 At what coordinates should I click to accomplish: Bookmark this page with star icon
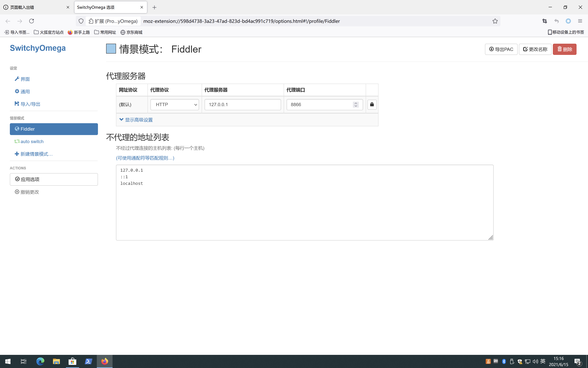click(x=495, y=21)
